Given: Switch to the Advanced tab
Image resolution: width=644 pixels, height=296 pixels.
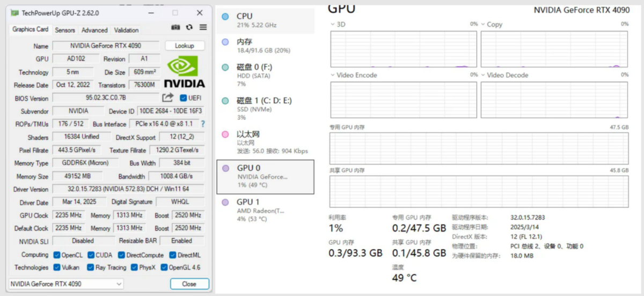Looking at the screenshot, I should tap(94, 30).
